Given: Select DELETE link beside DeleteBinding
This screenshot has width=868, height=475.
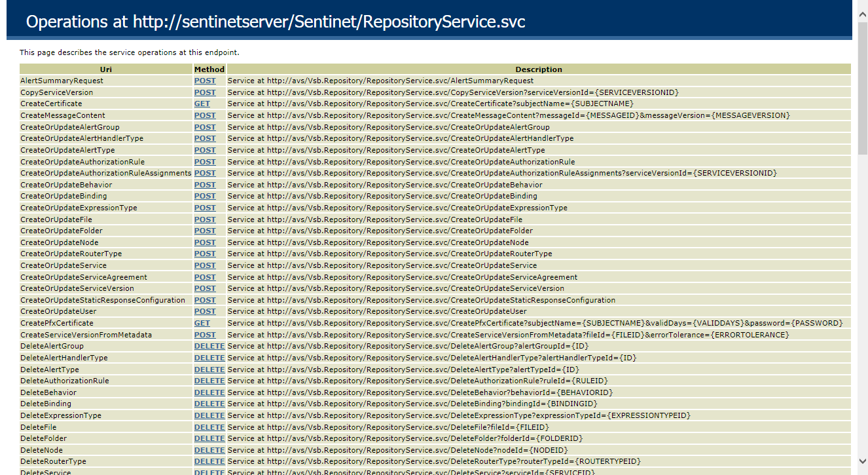Looking at the screenshot, I should coord(209,404).
